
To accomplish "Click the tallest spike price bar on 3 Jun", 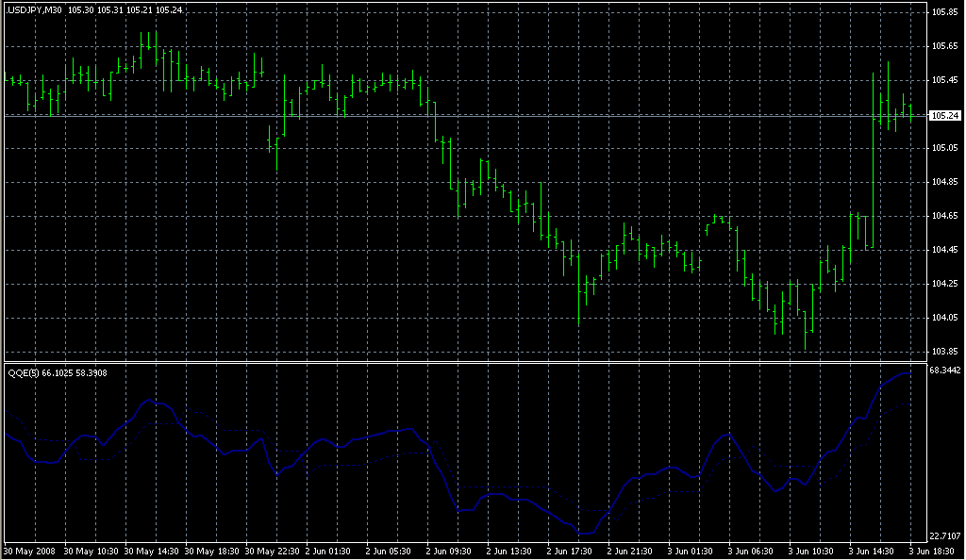I will pyautogui.click(x=874, y=160).
